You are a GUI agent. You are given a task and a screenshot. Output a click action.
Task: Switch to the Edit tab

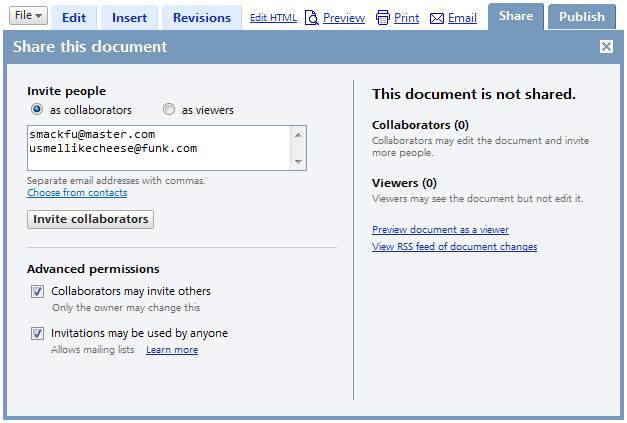[74, 18]
